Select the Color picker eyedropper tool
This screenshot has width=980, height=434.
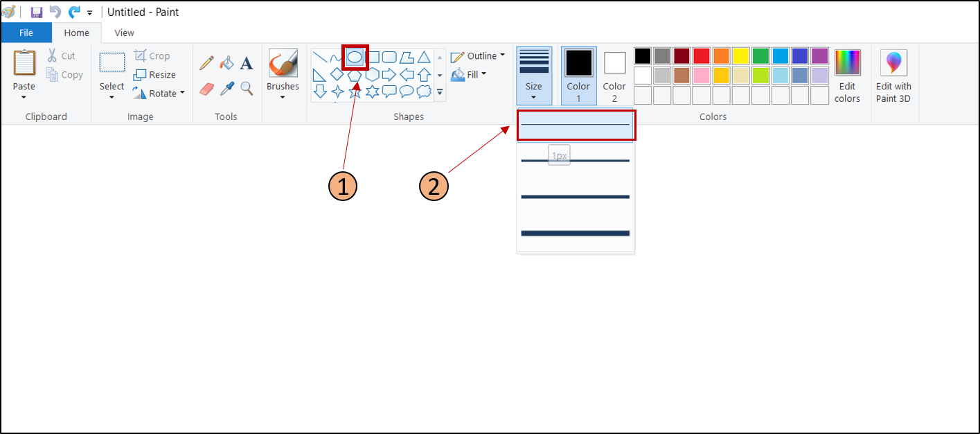[226, 89]
